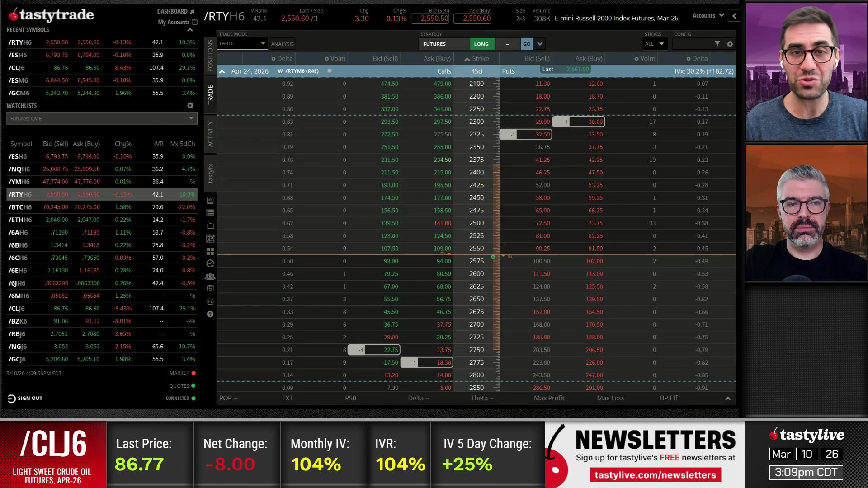Toggle the LONG direction button

(x=481, y=44)
